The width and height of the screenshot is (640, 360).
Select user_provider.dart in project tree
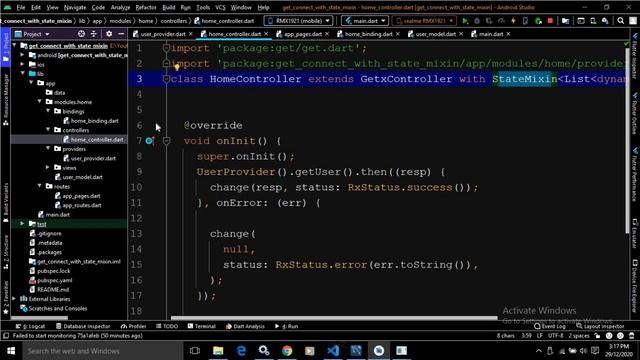pyautogui.click(x=93, y=158)
